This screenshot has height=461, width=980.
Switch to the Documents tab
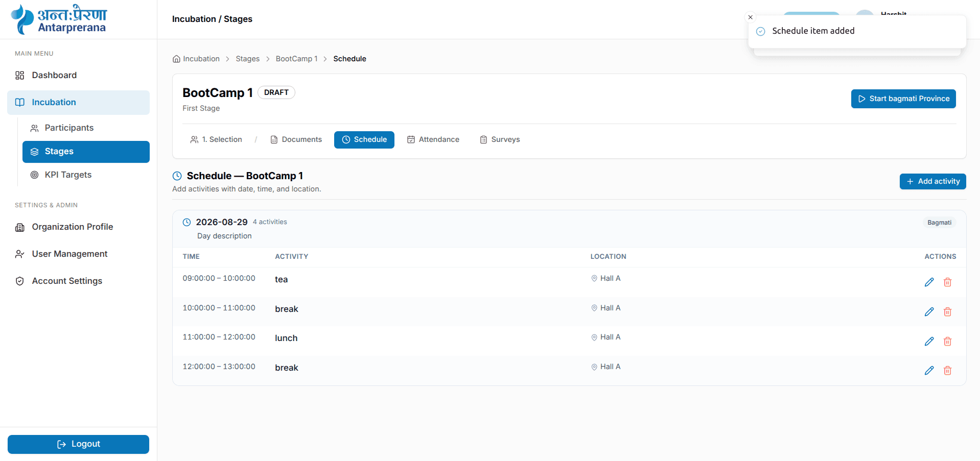(296, 139)
